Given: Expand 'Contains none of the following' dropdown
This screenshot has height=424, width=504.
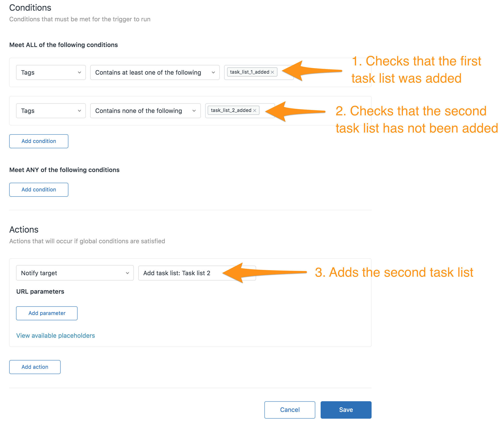Looking at the screenshot, I should click(x=146, y=111).
